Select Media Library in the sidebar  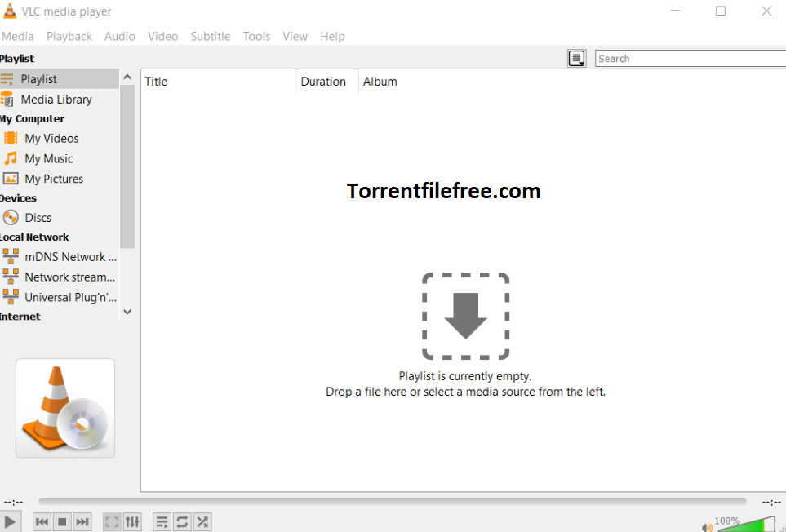[x=59, y=100]
